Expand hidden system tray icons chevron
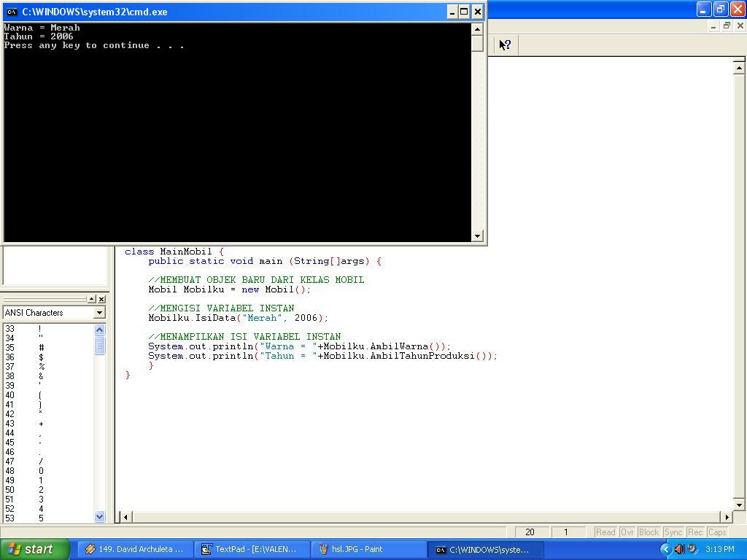 click(665, 550)
